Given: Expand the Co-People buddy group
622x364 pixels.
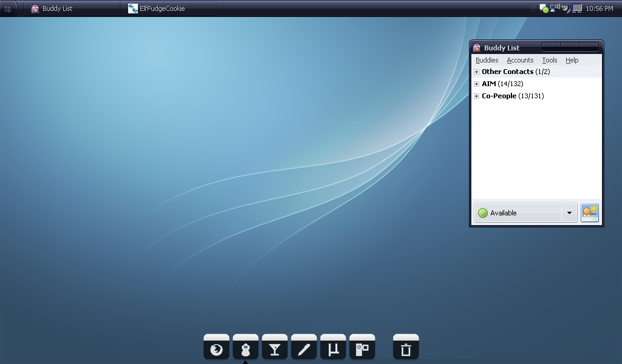Looking at the screenshot, I should [x=477, y=96].
